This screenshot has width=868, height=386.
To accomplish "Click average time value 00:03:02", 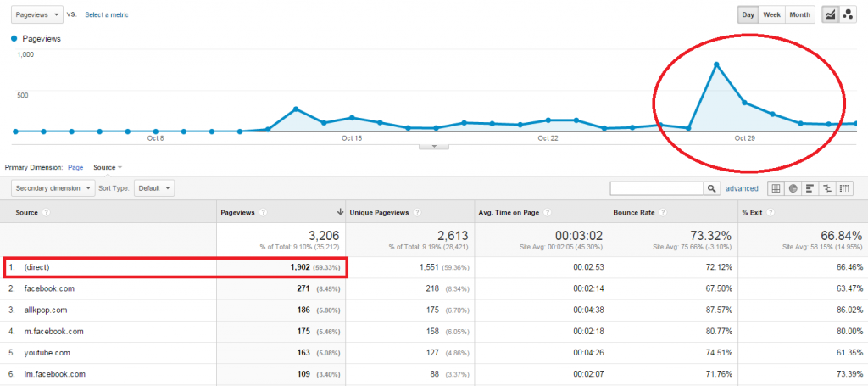I will point(578,235).
